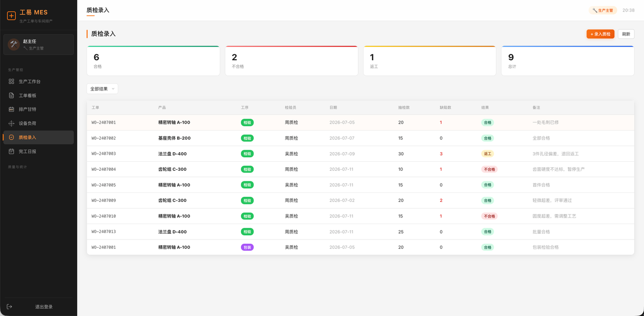Click the remark 齿面硬度不达标，暂停生产
Viewport: 644px width, 316px height.
point(558,169)
